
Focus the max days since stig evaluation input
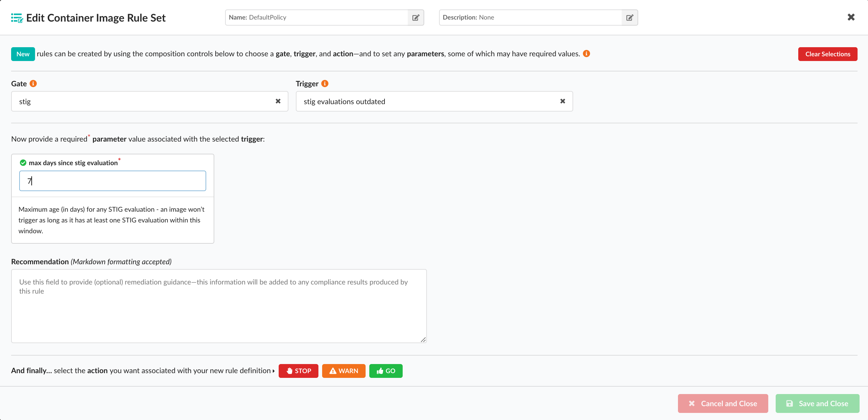point(113,181)
